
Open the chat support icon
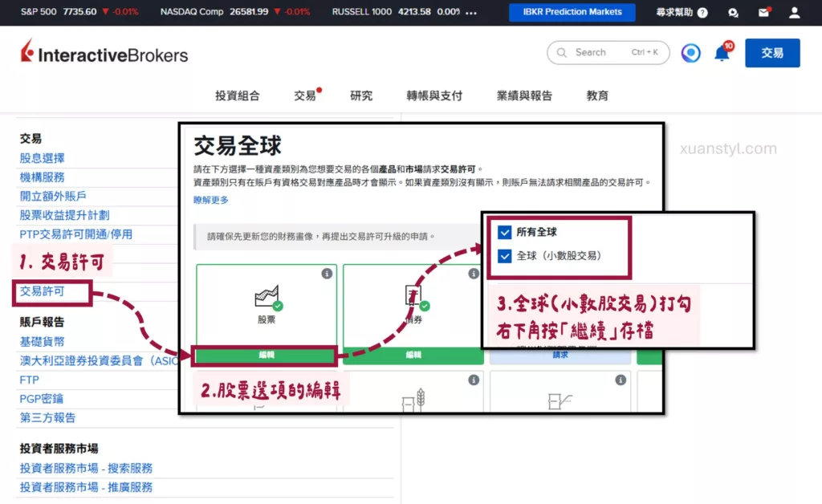click(734, 13)
